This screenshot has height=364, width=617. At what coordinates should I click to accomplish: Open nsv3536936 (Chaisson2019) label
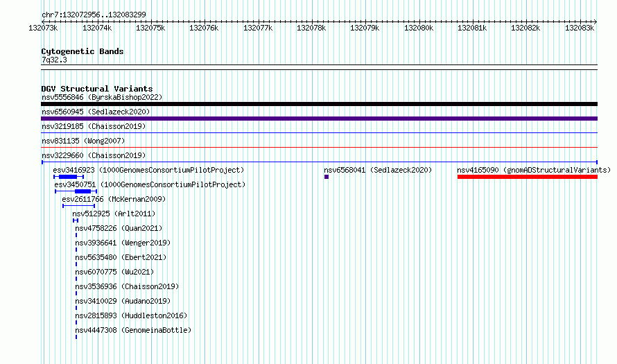[127, 286]
